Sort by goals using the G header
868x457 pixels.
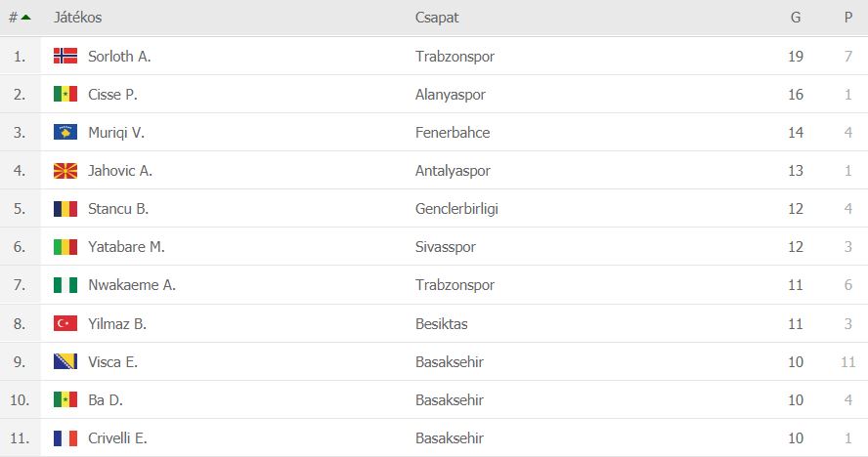(x=796, y=18)
